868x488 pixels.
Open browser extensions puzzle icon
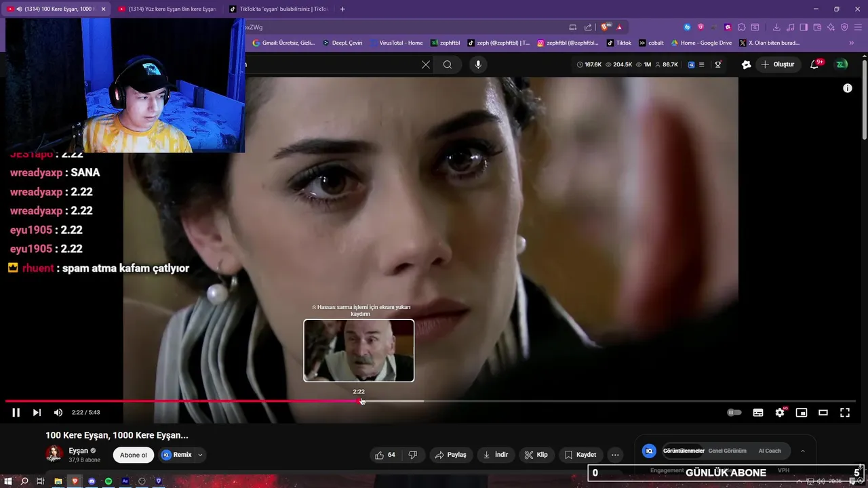coord(741,27)
